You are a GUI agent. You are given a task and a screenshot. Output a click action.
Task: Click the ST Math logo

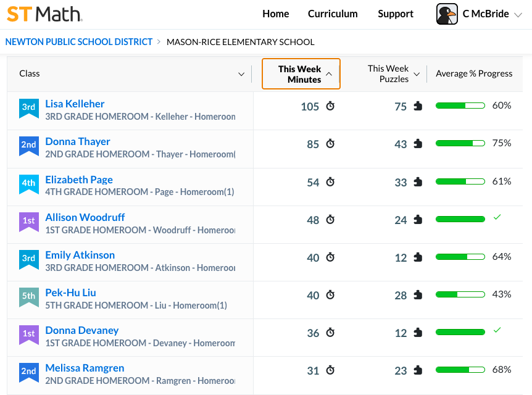pyautogui.click(x=44, y=14)
